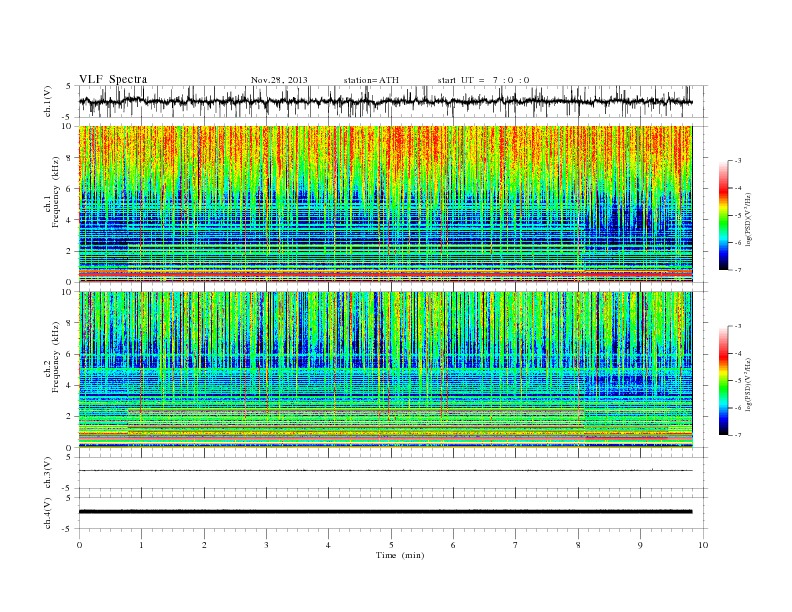Screen dimensions: 792x612
Task: Click the "-5" value on ch.1 colorbar
Action: pos(738,215)
